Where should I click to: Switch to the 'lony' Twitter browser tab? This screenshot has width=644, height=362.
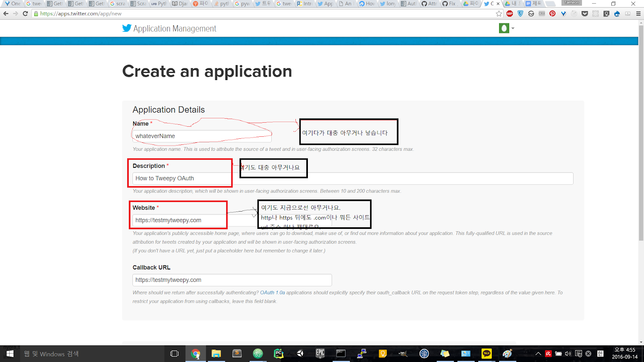(x=388, y=4)
